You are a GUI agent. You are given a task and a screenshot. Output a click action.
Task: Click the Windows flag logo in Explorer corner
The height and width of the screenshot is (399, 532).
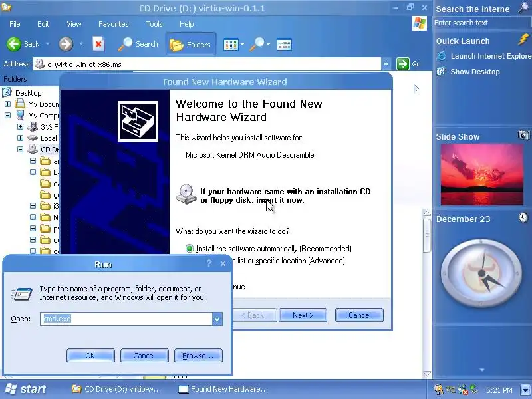[420, 23]
